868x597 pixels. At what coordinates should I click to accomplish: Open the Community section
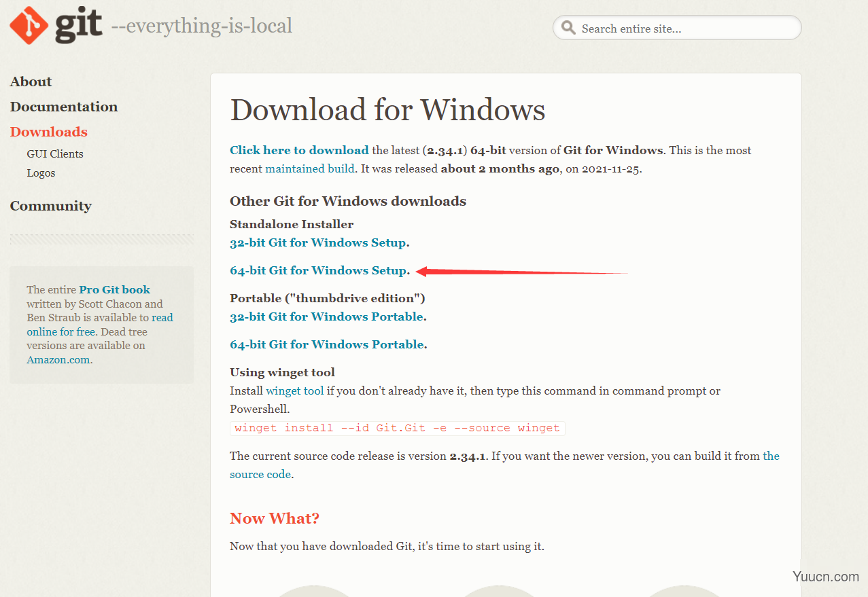click(x=51, y=206)
